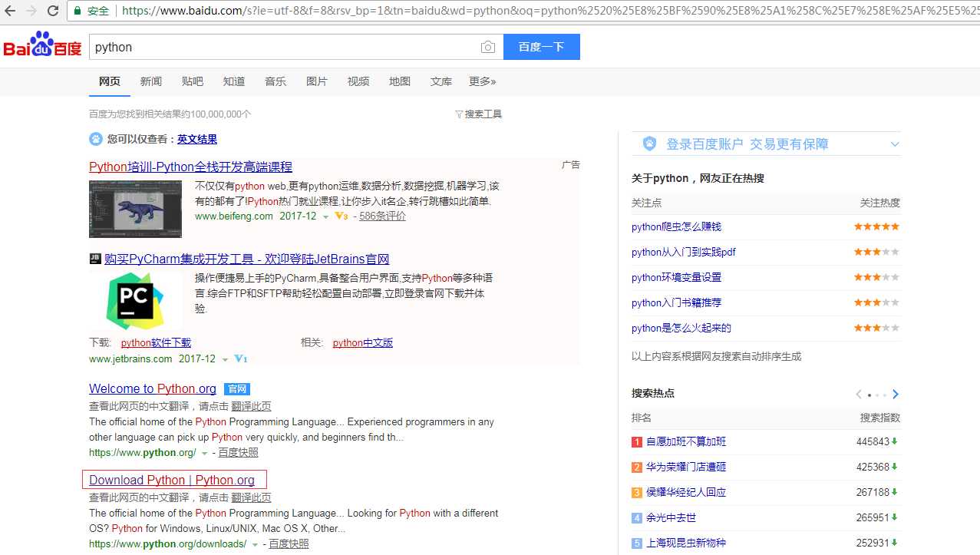The height and width of the screenshot is (555, 980).
Task: Expand the 登录百度账户 banner chevron
Action: pyautogui.click(x=894, y=144)
